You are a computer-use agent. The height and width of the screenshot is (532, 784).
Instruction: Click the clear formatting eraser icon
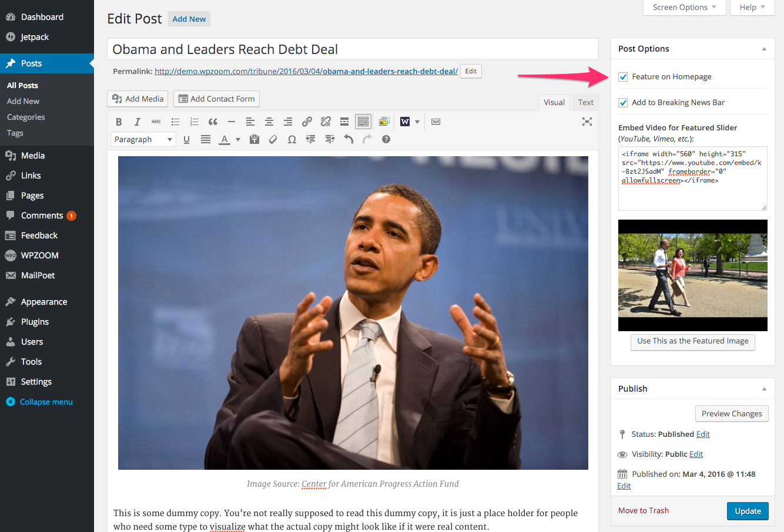click(273, 139)
